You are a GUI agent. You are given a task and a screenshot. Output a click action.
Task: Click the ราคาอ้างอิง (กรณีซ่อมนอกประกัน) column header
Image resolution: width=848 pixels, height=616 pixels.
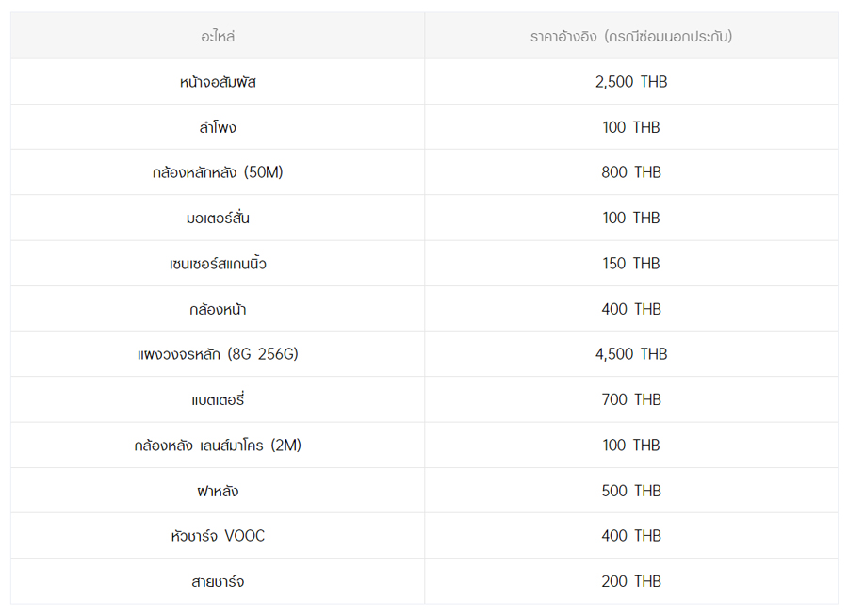[x=630, y=37]
